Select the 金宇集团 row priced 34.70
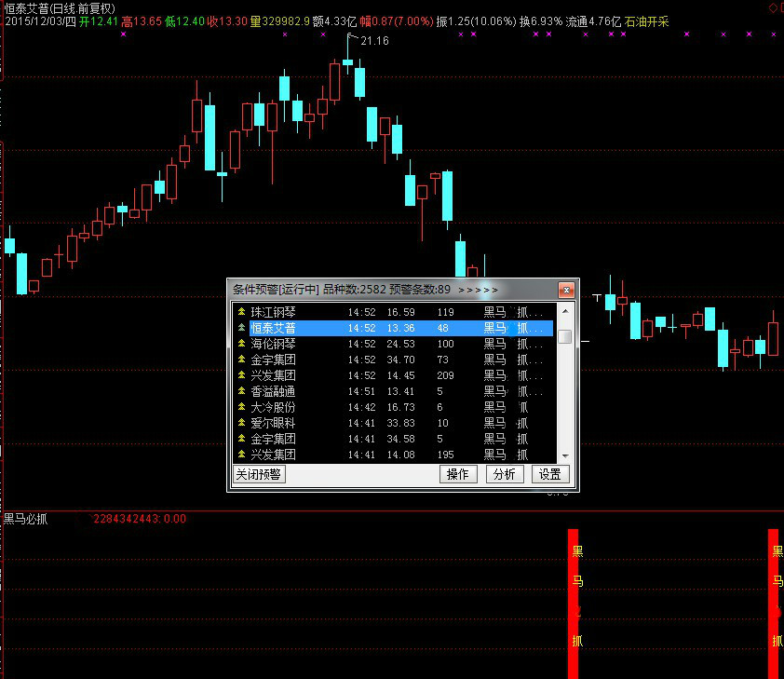The width and height of the screenshot is (784, 679). tap(393, 360)
